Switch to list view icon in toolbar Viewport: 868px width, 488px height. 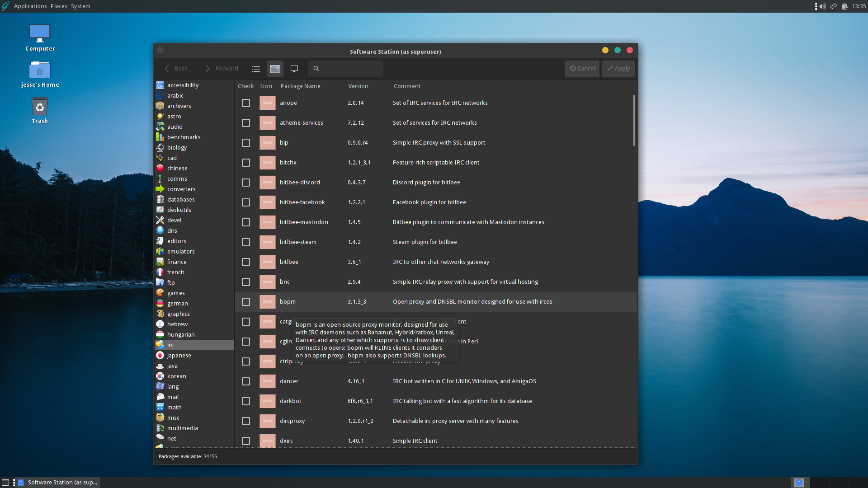click(x=256, y=69)
